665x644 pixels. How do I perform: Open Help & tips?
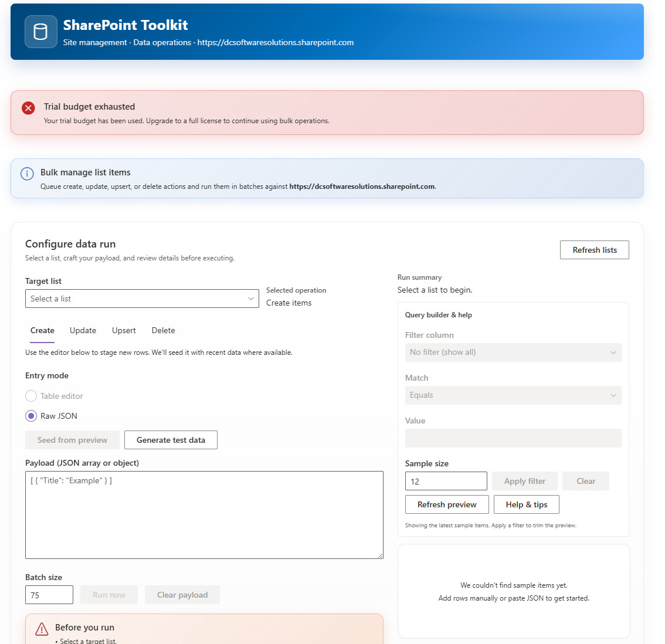526,504
